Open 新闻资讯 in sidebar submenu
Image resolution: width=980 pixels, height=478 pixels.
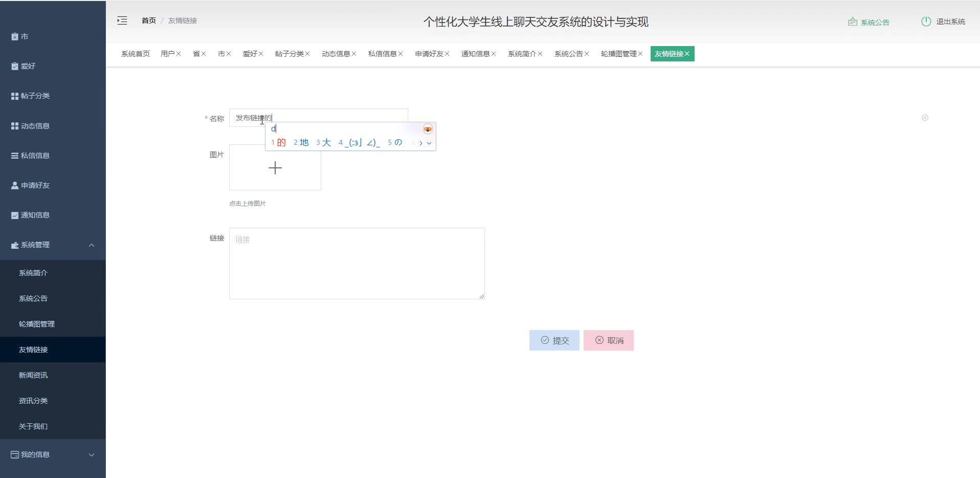point(53,375)
